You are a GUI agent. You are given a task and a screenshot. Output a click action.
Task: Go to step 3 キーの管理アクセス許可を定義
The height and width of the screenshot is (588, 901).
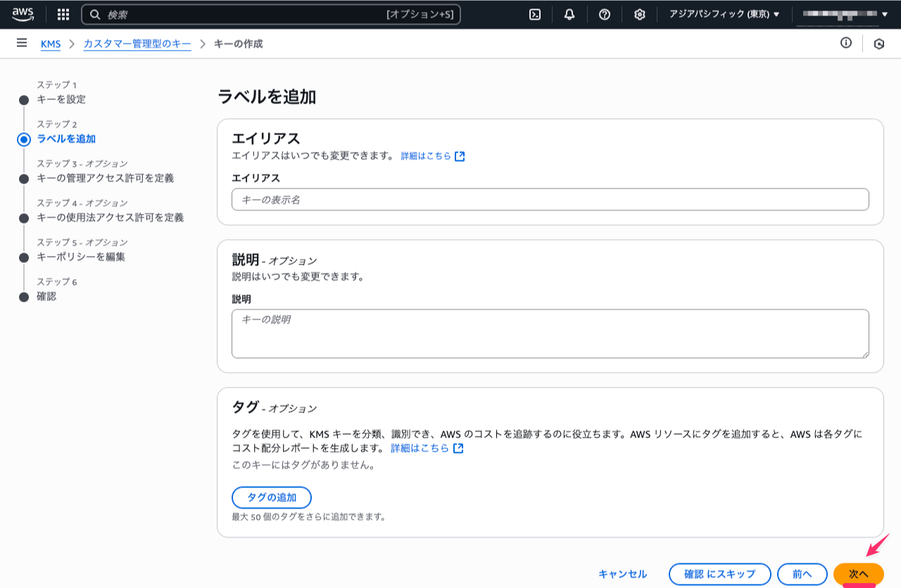(x=105, y=178)
